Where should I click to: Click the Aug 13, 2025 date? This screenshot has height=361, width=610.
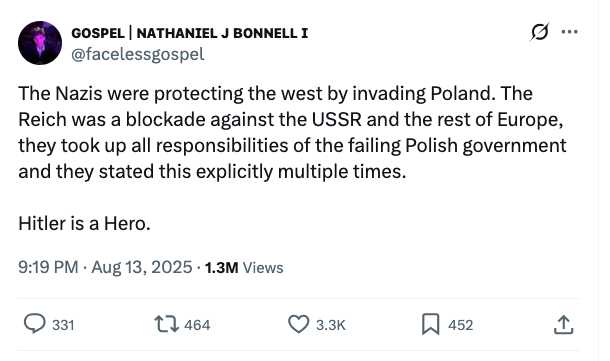point(142,268)
